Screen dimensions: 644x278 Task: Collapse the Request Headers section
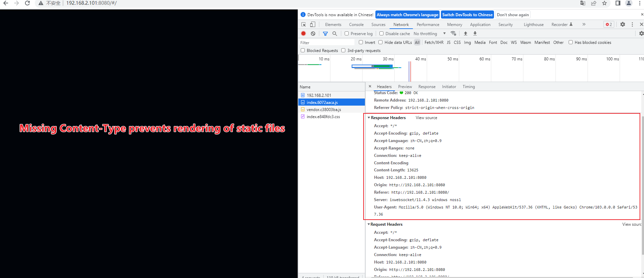[369, 224]
